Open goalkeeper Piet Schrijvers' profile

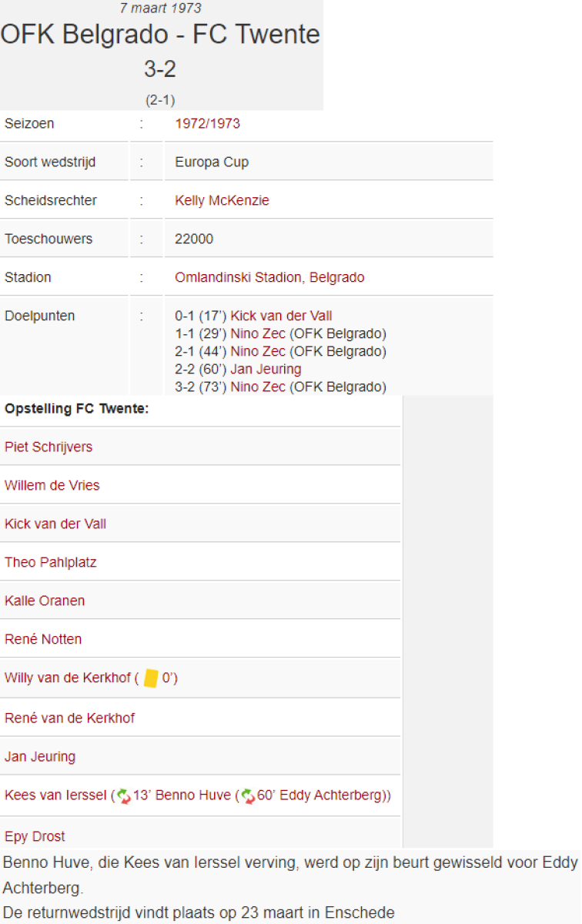pos(48,447)
